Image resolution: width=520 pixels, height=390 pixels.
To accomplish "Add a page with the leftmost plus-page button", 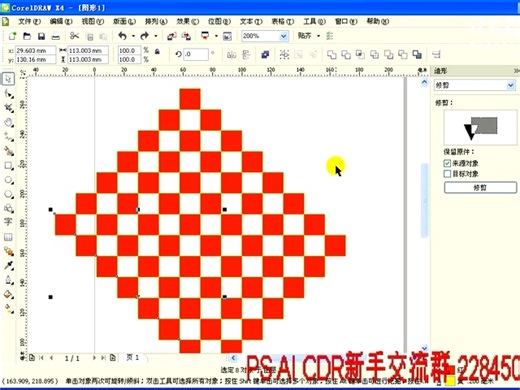I will (32, 358).
